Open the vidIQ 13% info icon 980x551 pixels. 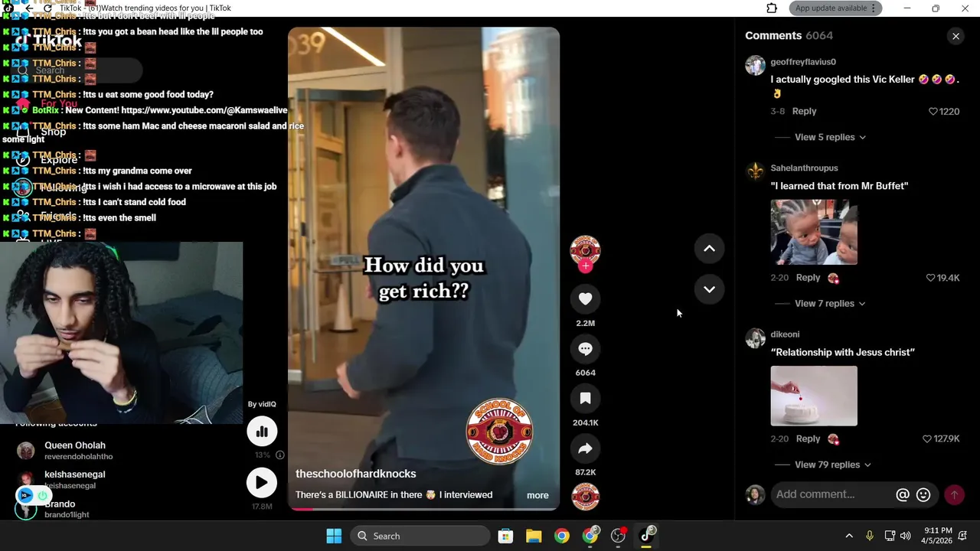point(279,455)
